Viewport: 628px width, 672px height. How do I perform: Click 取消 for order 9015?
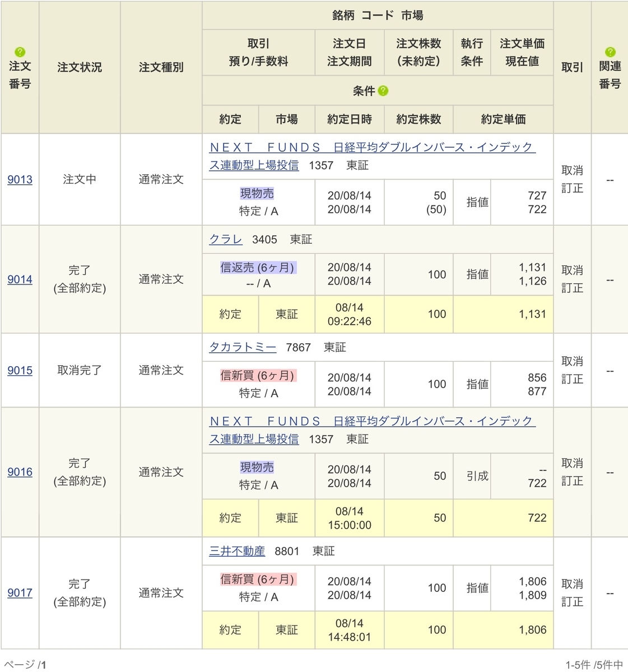[x=572, y=361]
